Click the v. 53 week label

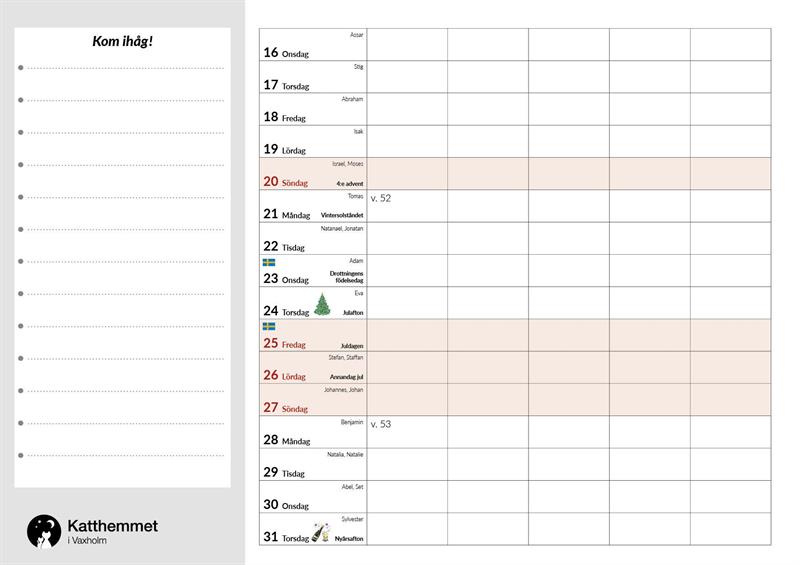(381, 424)
